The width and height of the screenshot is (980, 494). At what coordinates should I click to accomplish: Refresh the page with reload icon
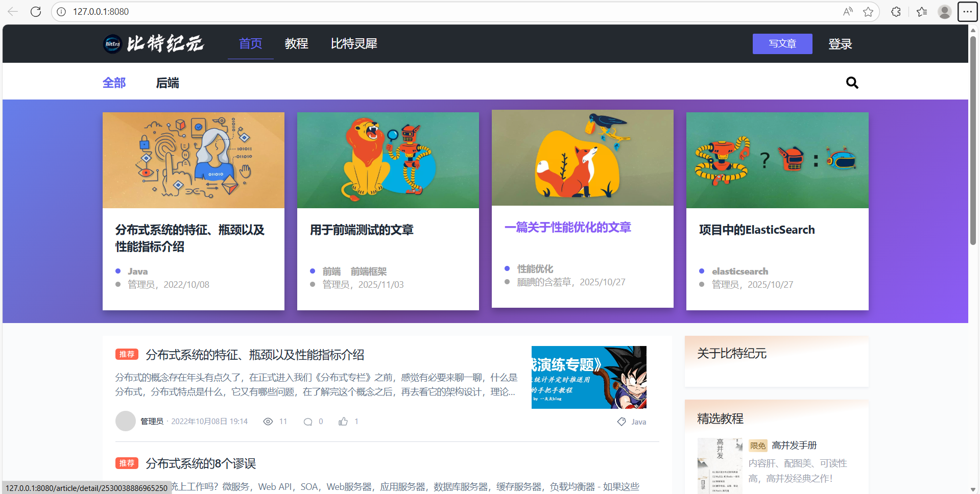pos(36,12)
